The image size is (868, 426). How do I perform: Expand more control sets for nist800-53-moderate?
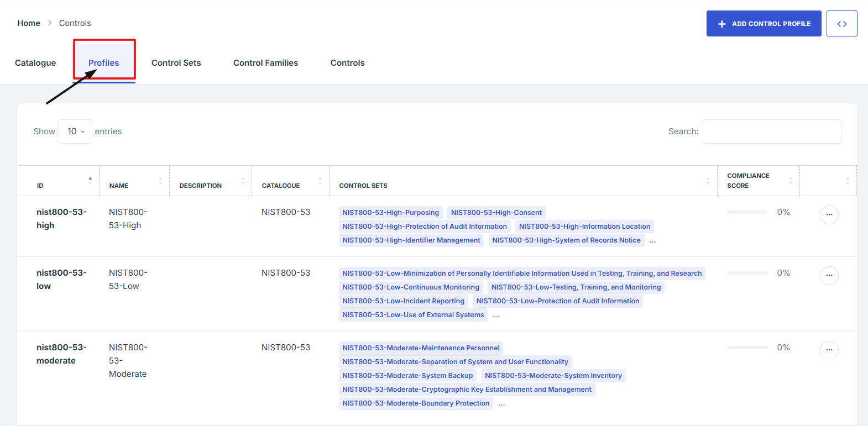pyautogui.click(x=501, y=404)
